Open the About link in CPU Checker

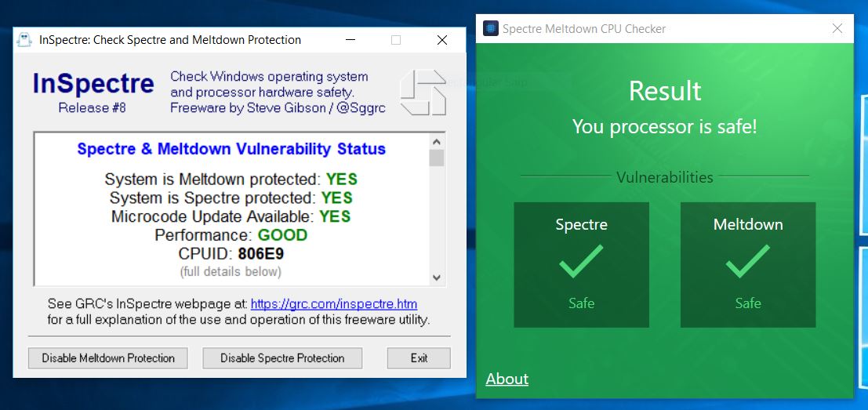(507, 379)
